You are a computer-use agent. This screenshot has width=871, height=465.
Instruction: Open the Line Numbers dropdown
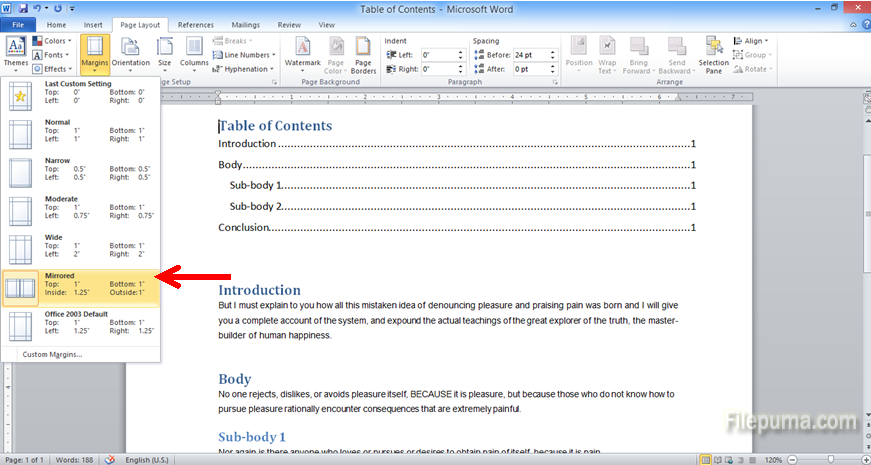click(x=245, y=55)
